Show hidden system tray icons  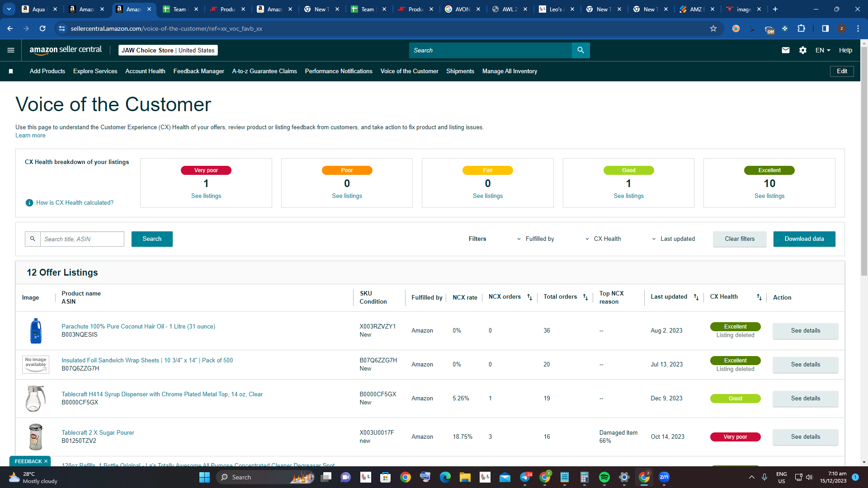[751, 477]
